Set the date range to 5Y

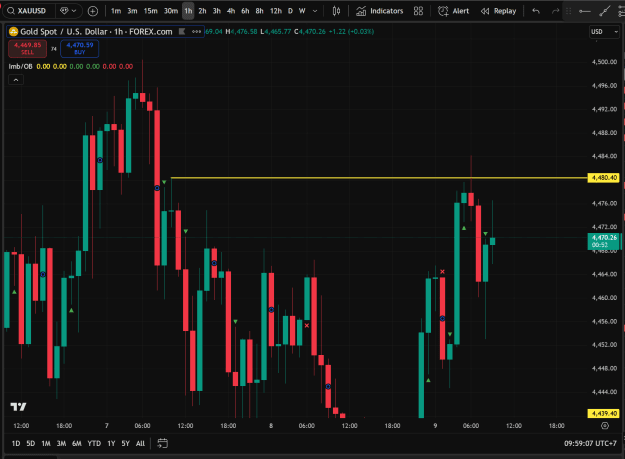(x=126, y=443)
